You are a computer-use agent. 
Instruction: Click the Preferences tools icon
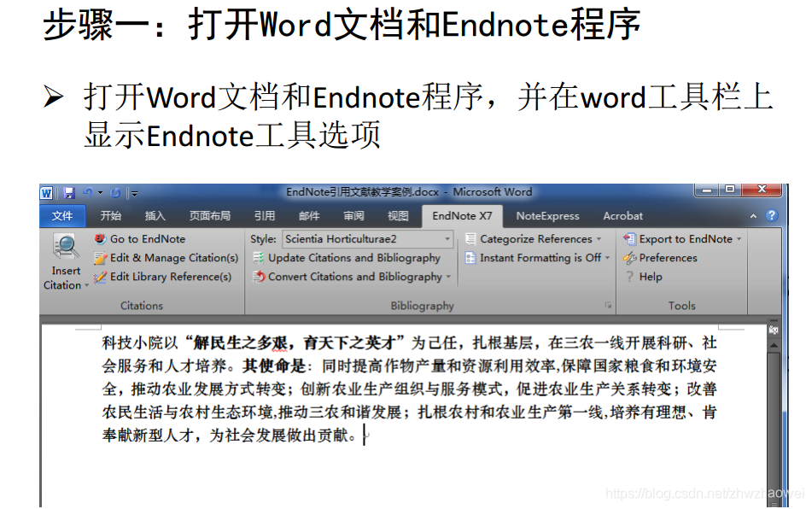point(629,258)
